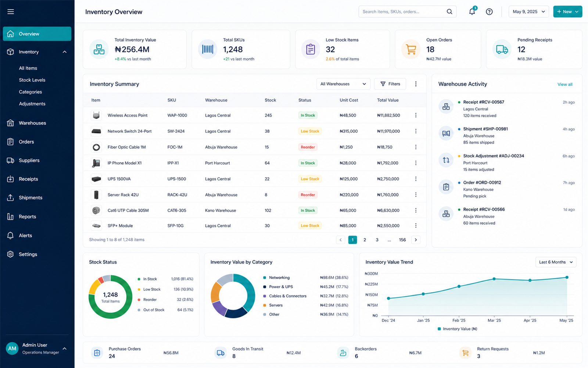Viewport: 588px width, 368px height.
Task: Open the All Warehouses dropdown
Action: pyautogui.click(x=343, y=84)
